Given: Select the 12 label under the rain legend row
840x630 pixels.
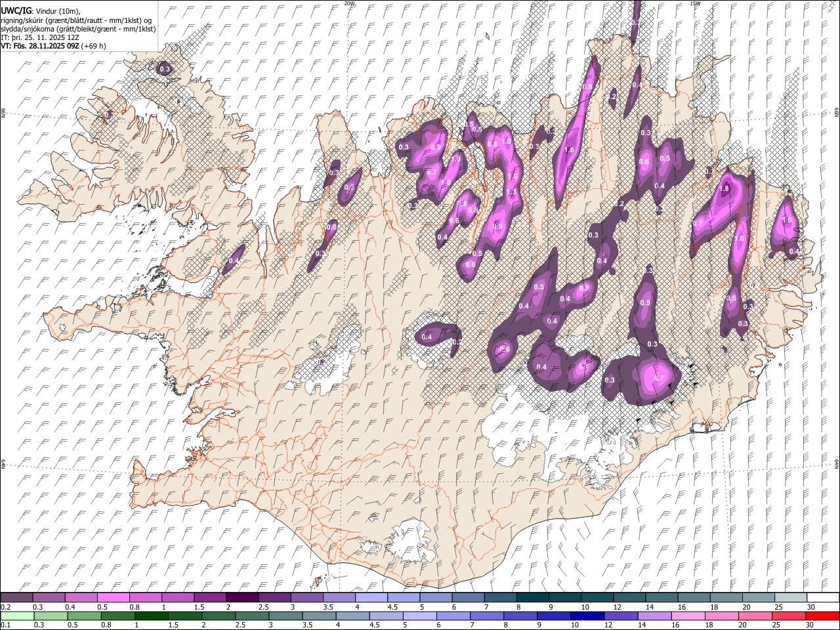Looking at the screenshot, I should pos(608,625).
